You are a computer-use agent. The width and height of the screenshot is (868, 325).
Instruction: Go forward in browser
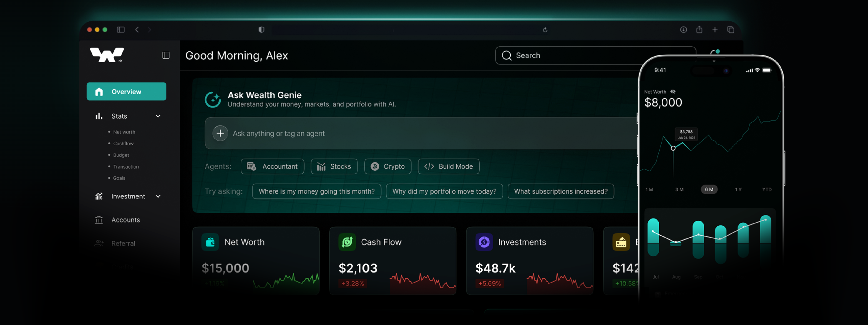click(149, 30)
